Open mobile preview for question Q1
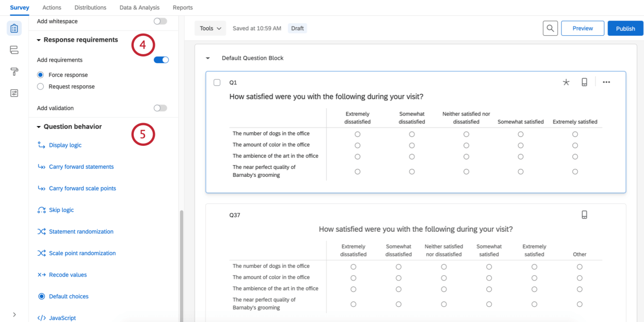644x322 pixels. (x=584, y=82)
